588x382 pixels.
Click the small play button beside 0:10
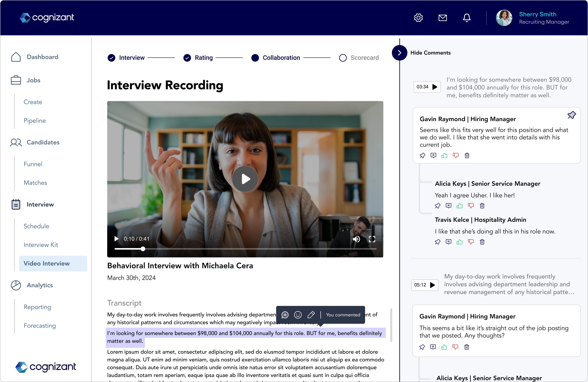[x=116, y=239]
